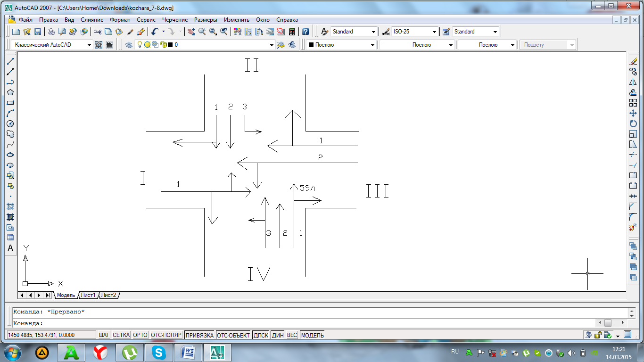Click the Move tool
Image resolution: width=644 pixels, height=362 pixels.
(x=633, y=113)
